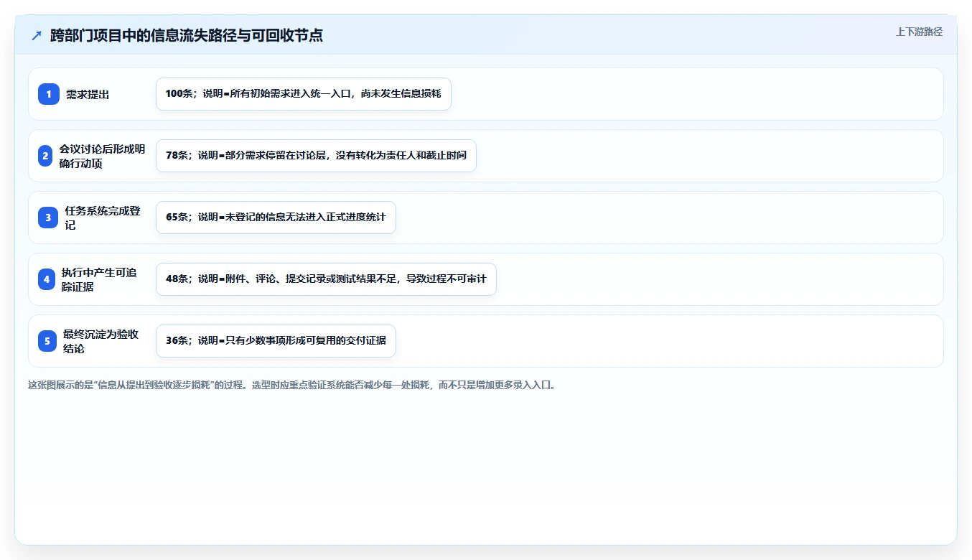Click the 会议讨论后形成明确行动项 step label
Screen dimensions: 972x560
click(x=102, y=156)
